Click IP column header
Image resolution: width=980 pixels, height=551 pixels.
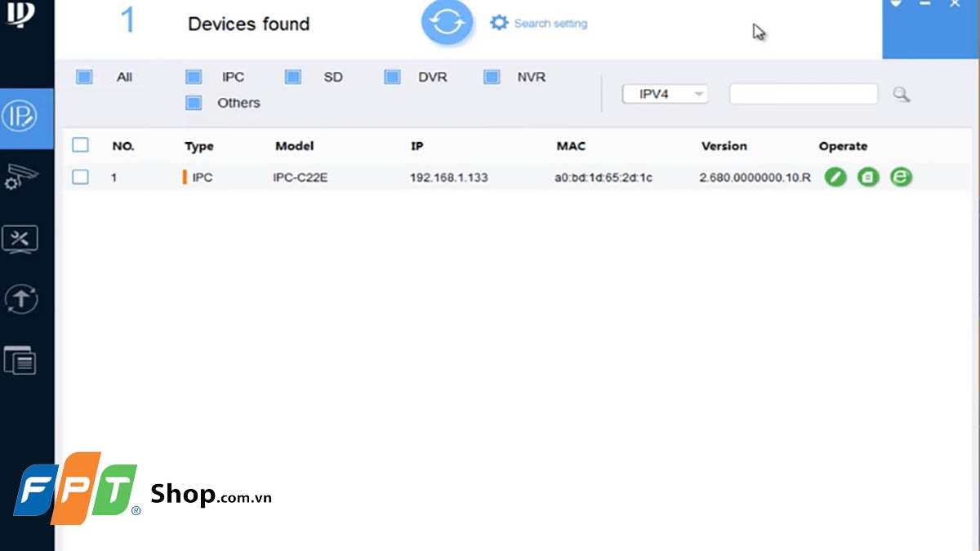(x=416, y=146)
